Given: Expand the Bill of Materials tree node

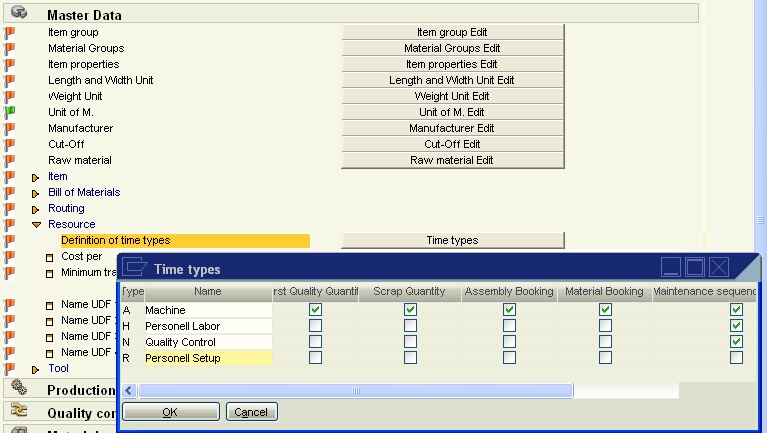Looking at the screenshot, I should [x=36, y=193].
